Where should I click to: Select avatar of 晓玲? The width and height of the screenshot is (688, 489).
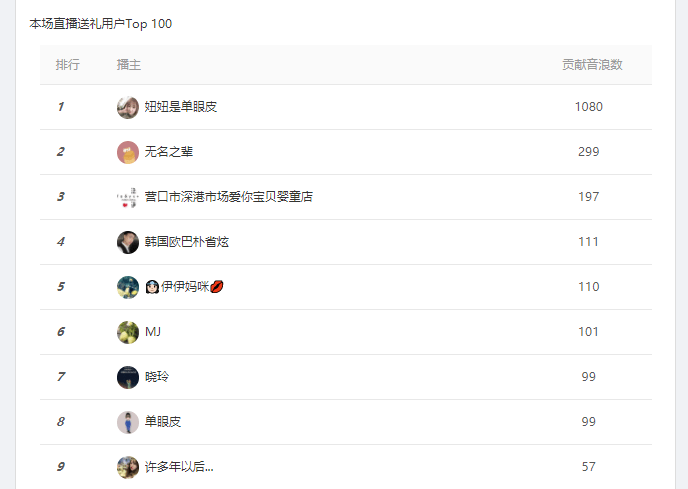click(128, 377)
